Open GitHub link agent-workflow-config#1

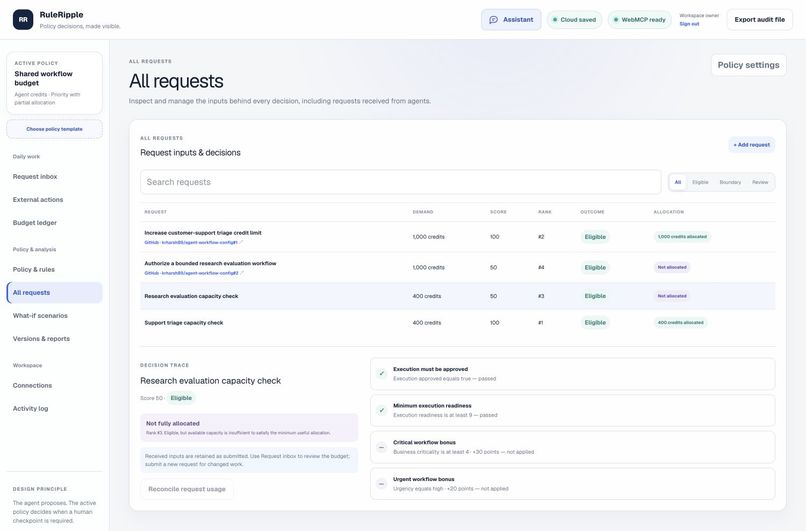point(191,243)
